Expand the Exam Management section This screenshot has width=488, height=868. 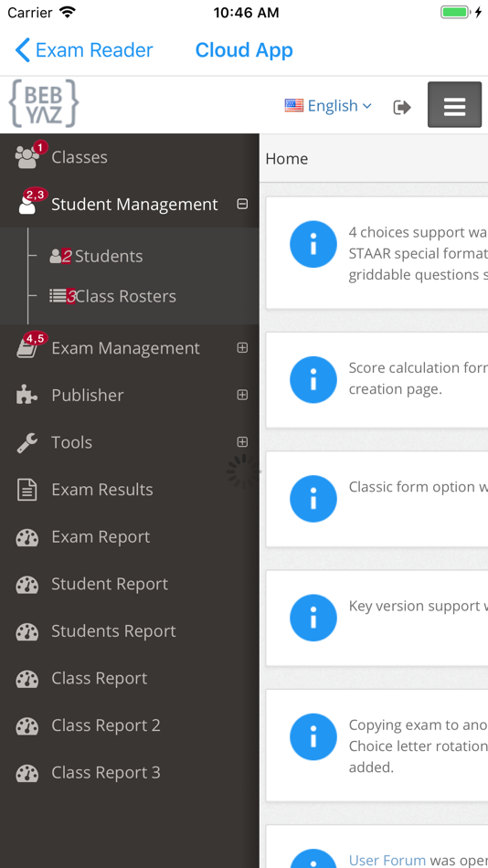[242, 347]
